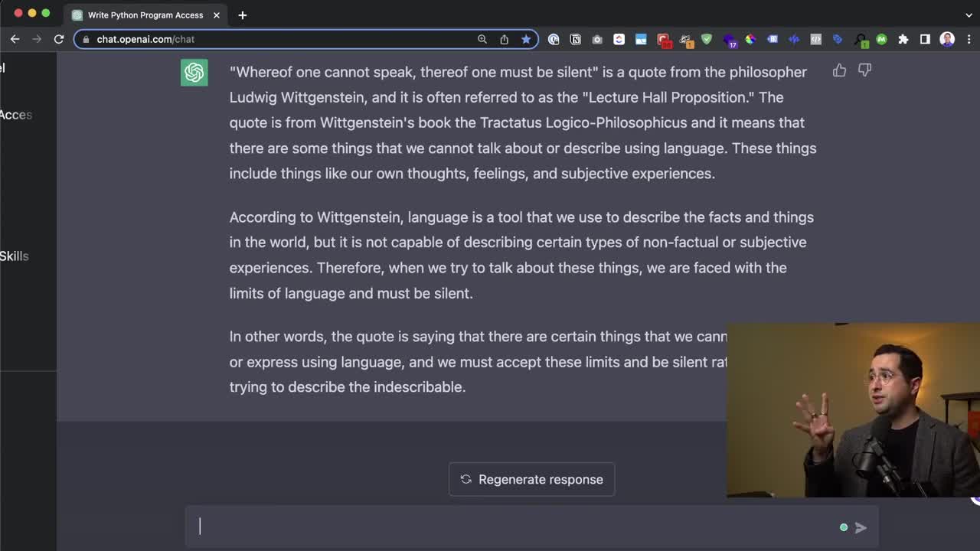The width and height of the screenshot is (980, 551).
Task: Open the puzzle piece Extensions menu
Action: point(903,40)
